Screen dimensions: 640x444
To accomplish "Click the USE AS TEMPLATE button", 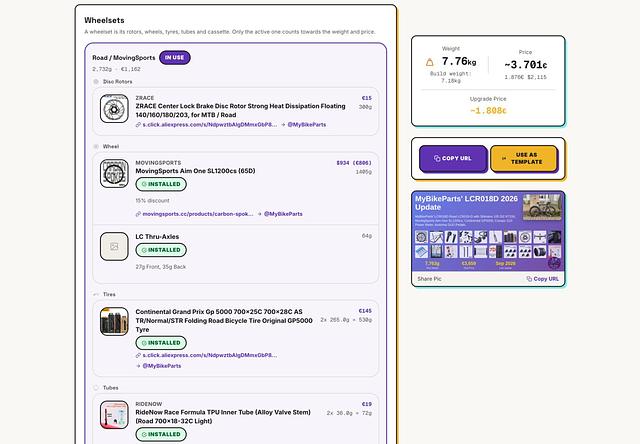I will point(524,158).
